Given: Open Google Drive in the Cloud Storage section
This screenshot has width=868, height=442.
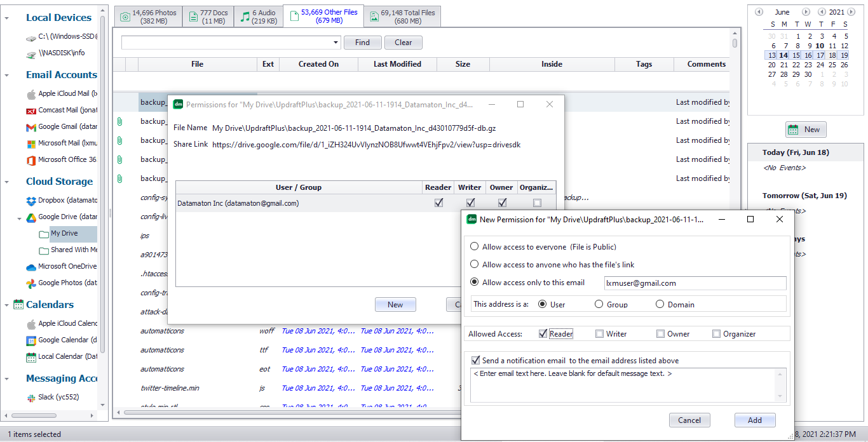Looking at the screenshot, I should (64, 217).
